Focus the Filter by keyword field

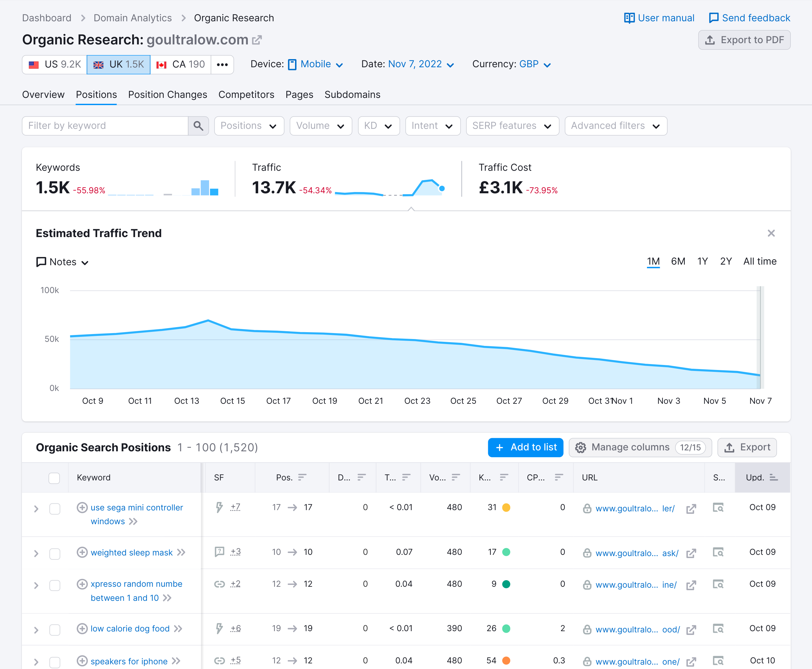click(x=105, y=126)
